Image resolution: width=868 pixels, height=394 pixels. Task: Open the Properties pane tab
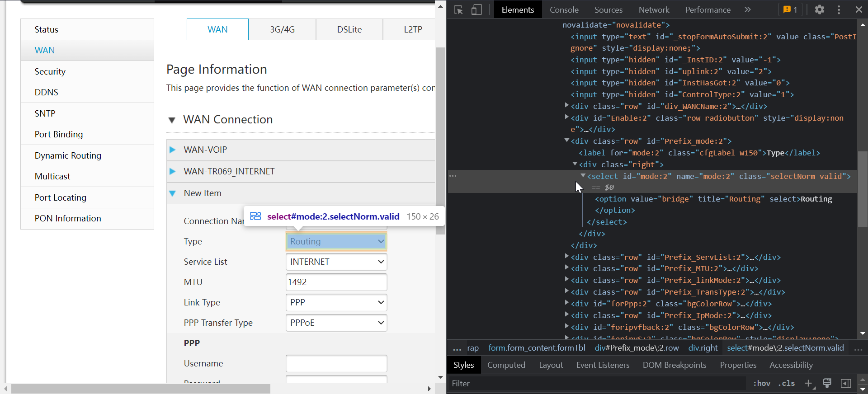tap(738, 365)
